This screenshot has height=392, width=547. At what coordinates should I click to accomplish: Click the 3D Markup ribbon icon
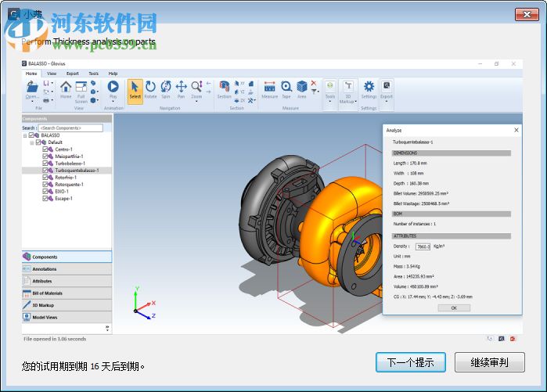348,88
